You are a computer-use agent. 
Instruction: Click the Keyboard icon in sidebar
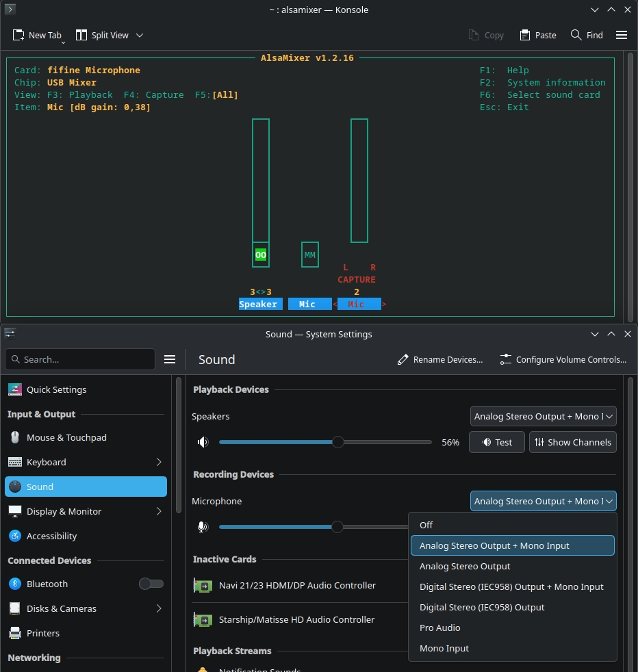click(15, 462)
